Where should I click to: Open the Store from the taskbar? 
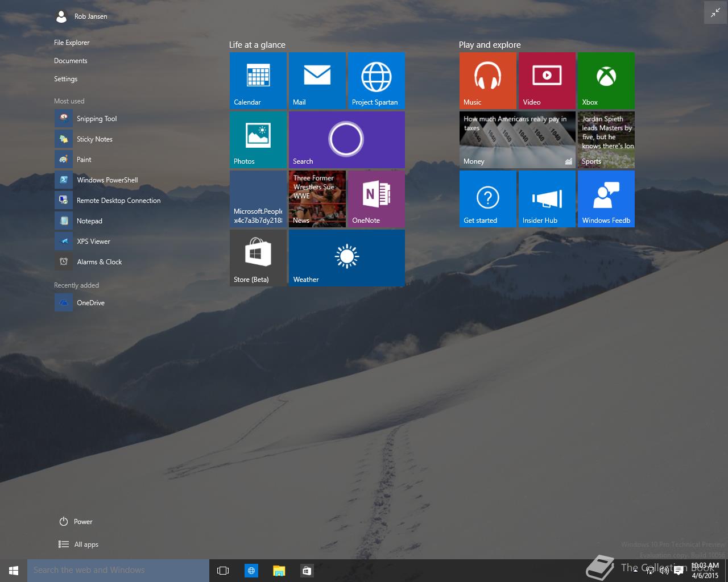tap(307, 571)
